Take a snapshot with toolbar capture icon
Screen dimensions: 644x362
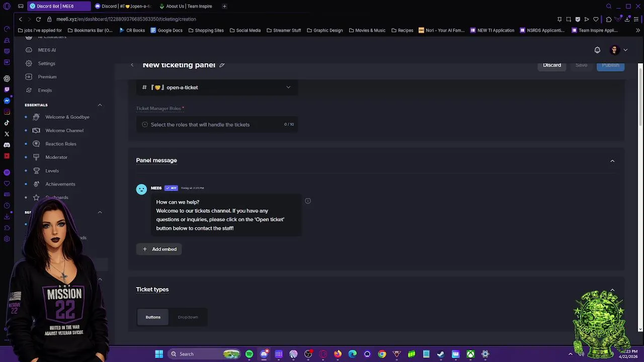569,19
